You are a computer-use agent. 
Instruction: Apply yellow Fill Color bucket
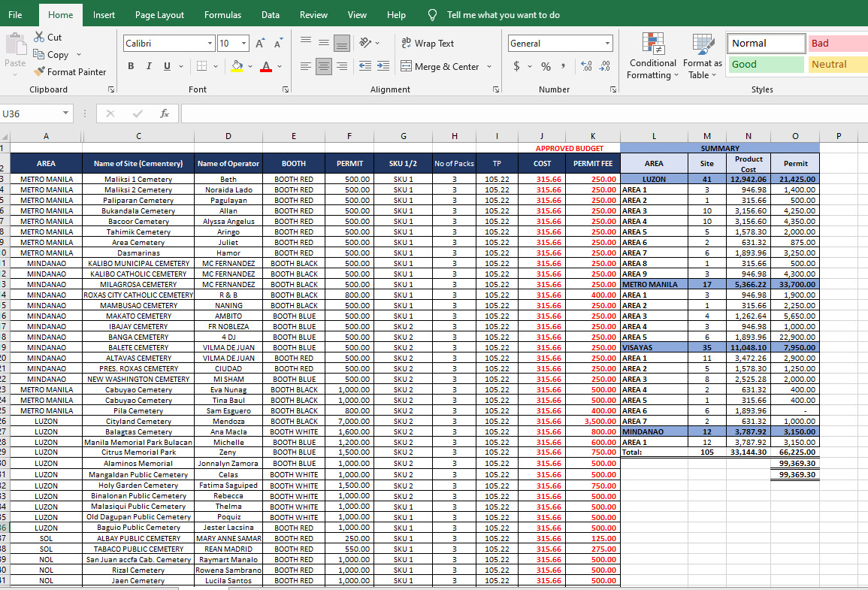tap(237, 66)
